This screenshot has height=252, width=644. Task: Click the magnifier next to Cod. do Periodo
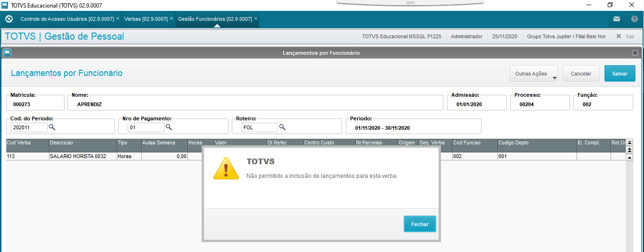52,127
